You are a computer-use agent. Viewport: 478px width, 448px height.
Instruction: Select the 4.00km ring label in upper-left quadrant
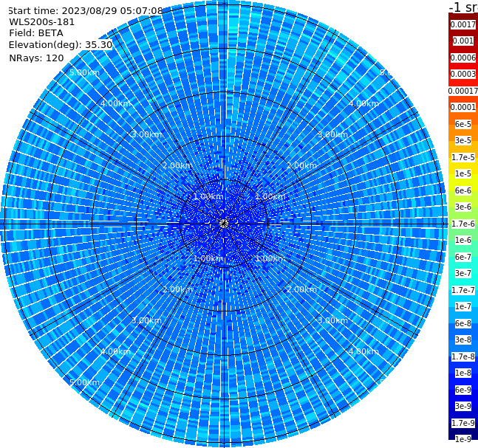[x=115, y=103]
